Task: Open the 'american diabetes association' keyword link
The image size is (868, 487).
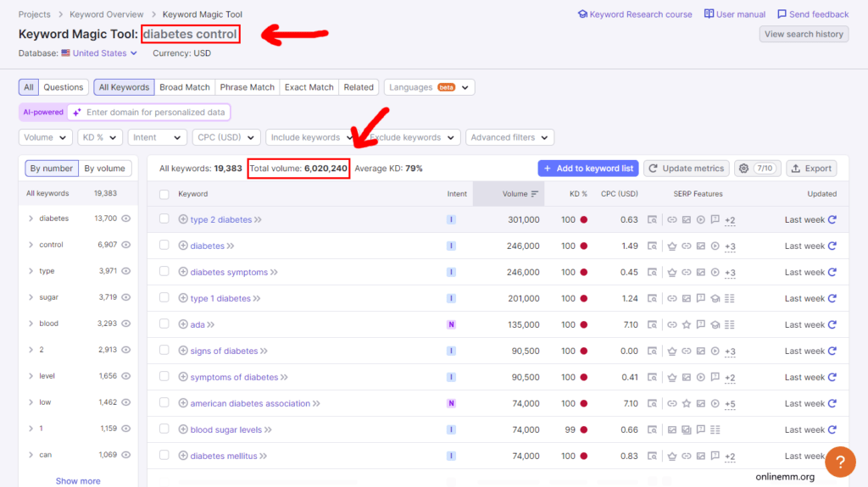Action: click(250, 403)
